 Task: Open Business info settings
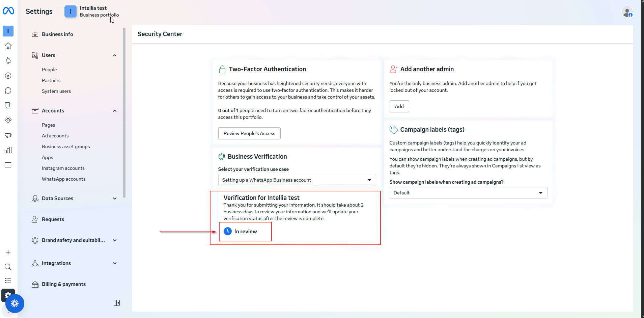[57, 34]
